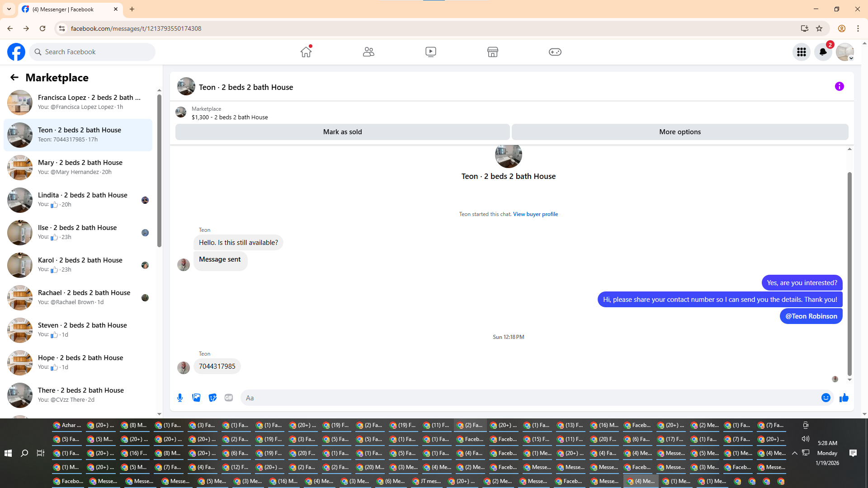
Task: Go to Marketplace tab in top navigation
Action: [x=492, y=52]
